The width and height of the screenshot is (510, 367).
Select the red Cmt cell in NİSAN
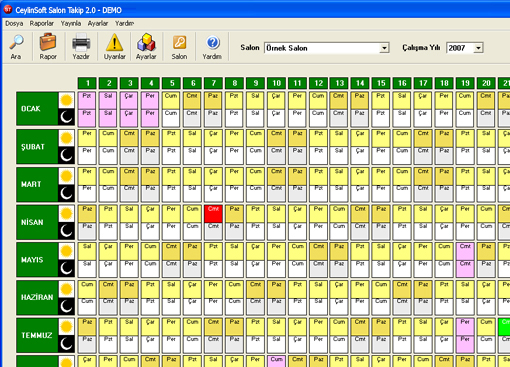point(213,214)
